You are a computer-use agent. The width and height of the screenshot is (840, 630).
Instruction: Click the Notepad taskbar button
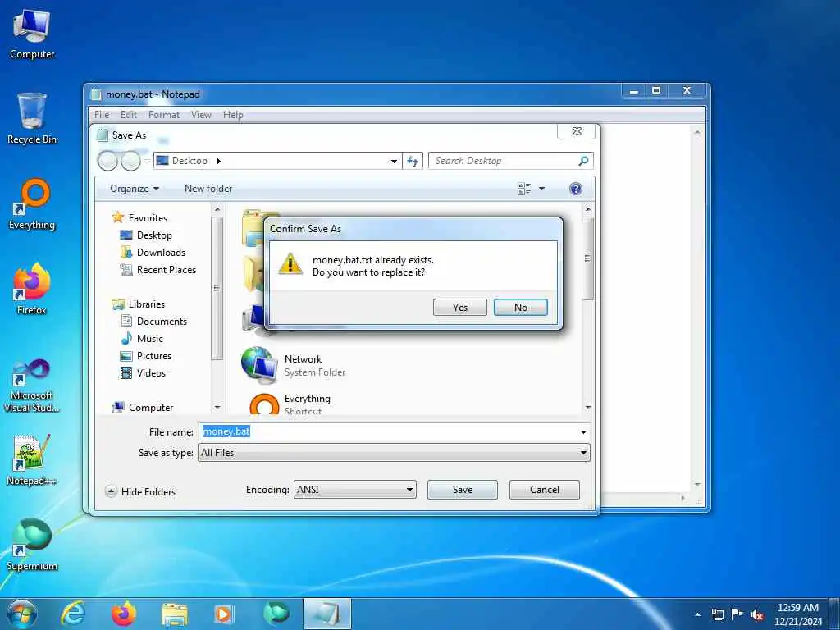click(326, 614)
